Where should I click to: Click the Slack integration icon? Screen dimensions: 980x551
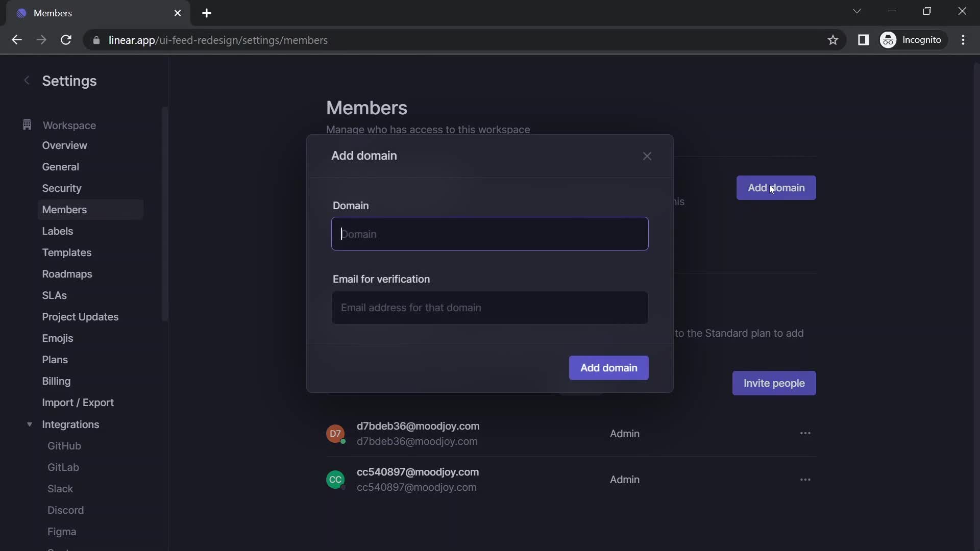[x=61, y=488]
